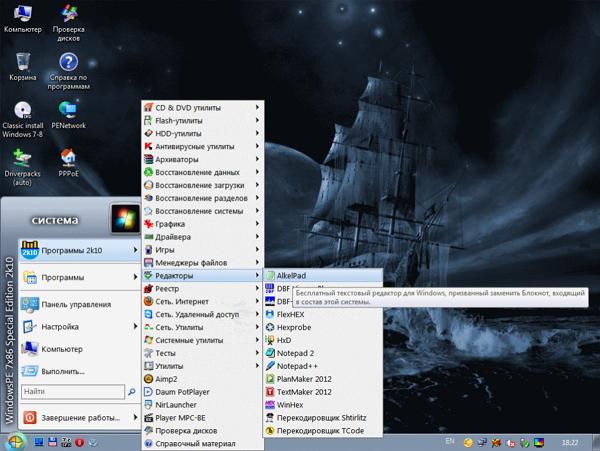Screen dimensions: 600x451
Task: Click the Start orb on taskbar
Action: [16, 441]
